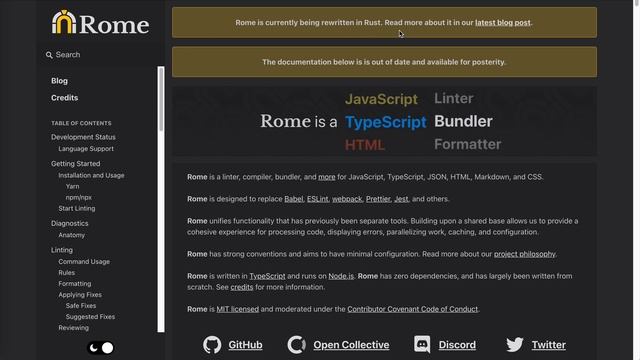640x360 pixels.
Task: Go to Development Status section
Action: [x=83, y=137]
